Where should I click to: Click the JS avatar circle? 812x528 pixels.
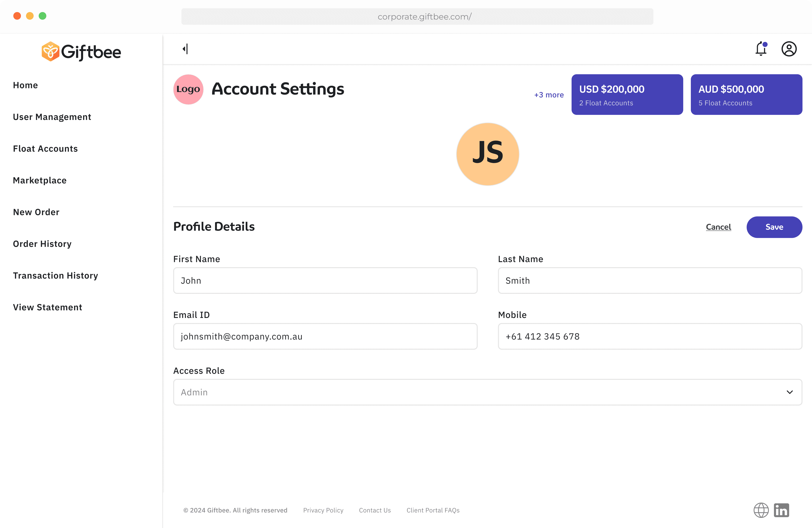(488, 154)
